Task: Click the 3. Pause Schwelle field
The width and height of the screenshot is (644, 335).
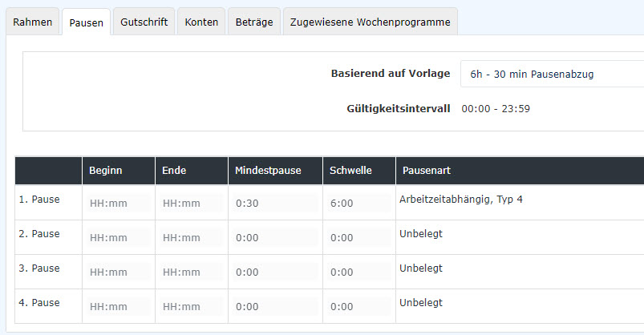Action: point(358,272)
